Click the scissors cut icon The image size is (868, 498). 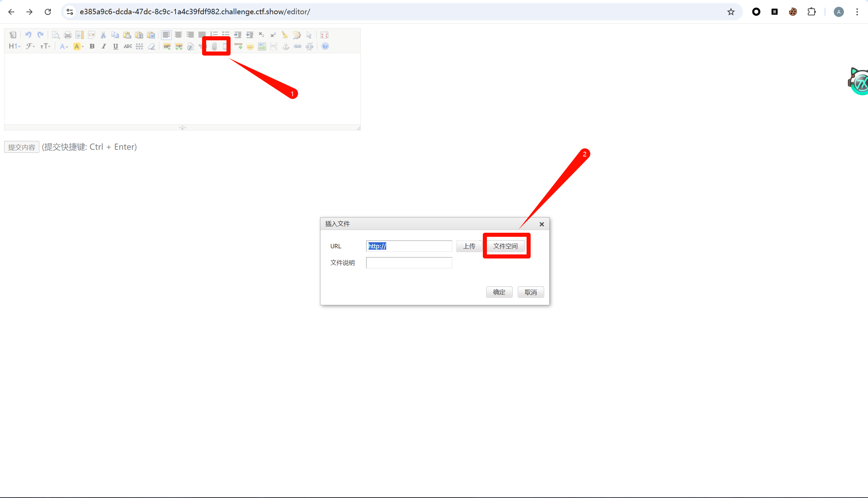coord(103,35)
